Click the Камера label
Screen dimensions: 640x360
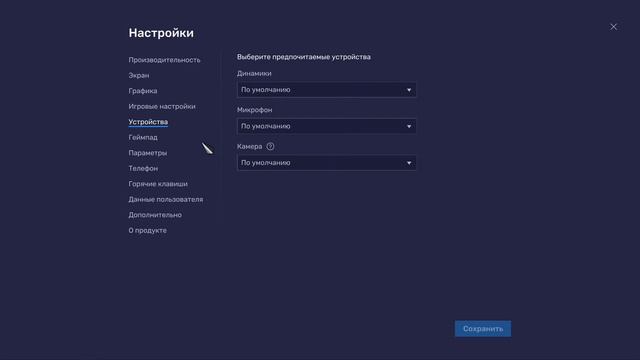(x=249, y=146)
